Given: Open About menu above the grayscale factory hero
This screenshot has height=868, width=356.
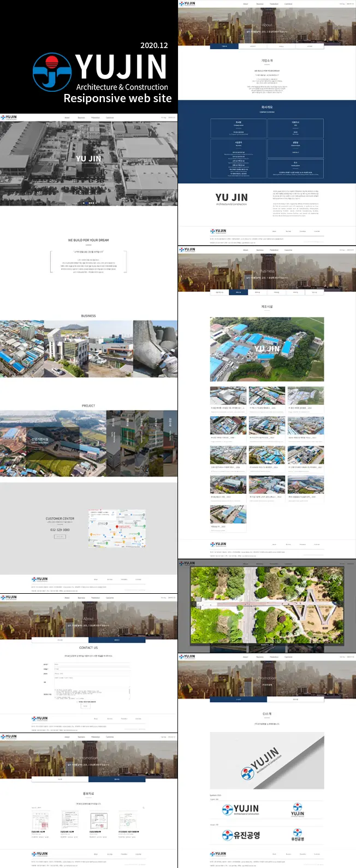Looking at the screenshot, I should 67,117.
